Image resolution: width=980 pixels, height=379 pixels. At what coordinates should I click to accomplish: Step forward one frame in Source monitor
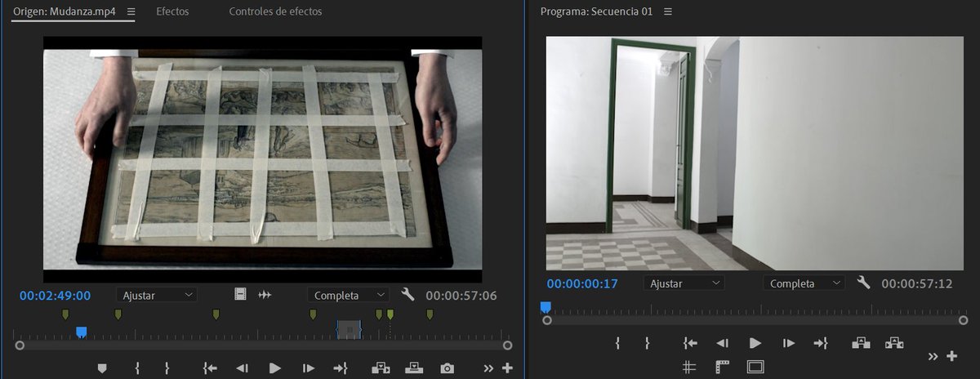(309, 368)
